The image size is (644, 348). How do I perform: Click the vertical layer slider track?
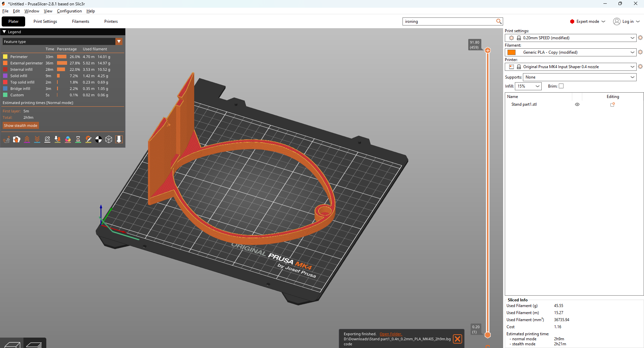pyautogui.click(x=488, y=193)
